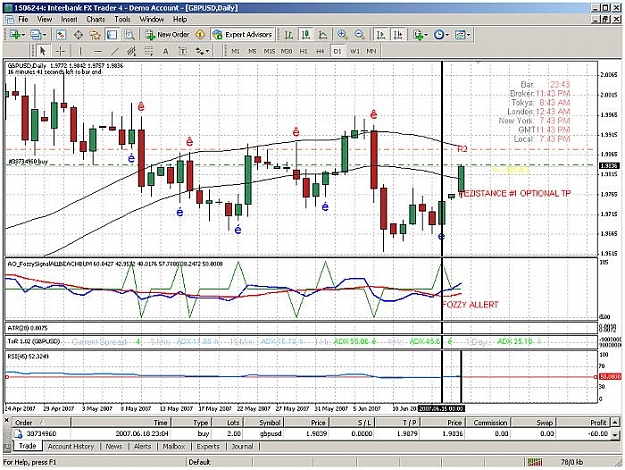Open the Strategy Tester icon
Screen dimensions: 625x470
(x=130, y=35)
